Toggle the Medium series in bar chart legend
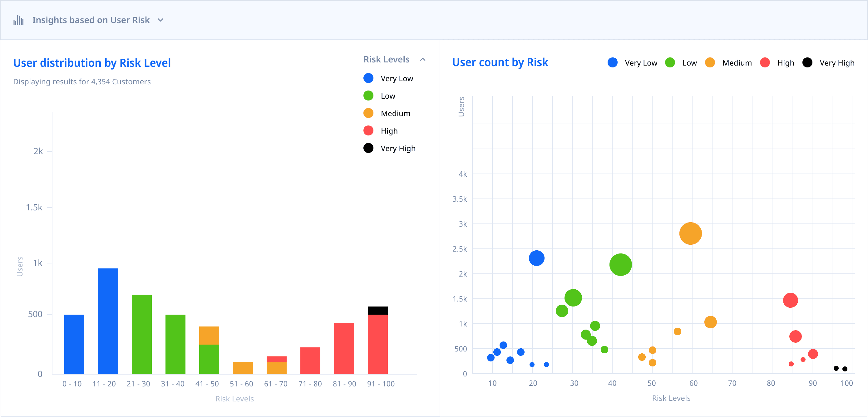 395,114
